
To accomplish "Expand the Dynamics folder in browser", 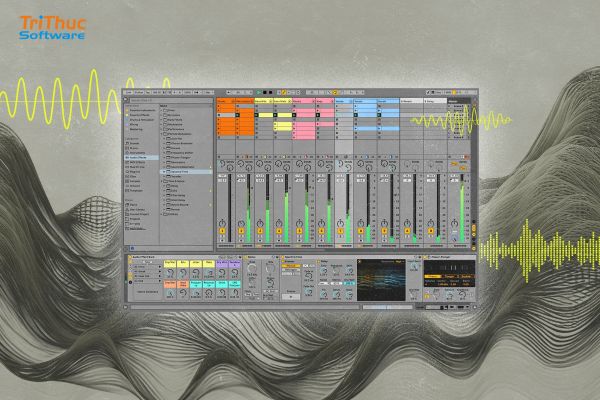I will click(x=161, y=115).
